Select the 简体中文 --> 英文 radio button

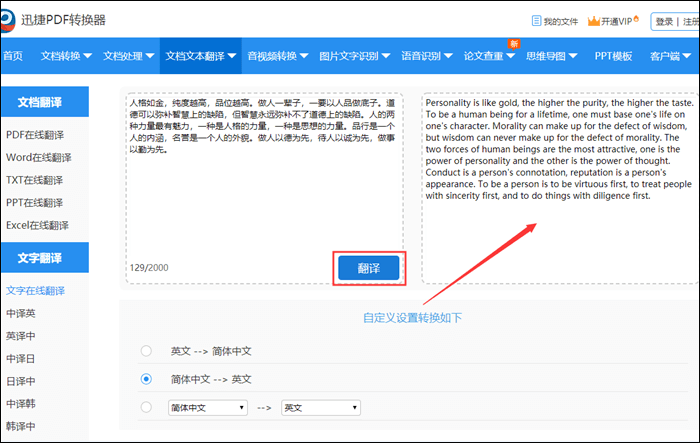point(146,379)
